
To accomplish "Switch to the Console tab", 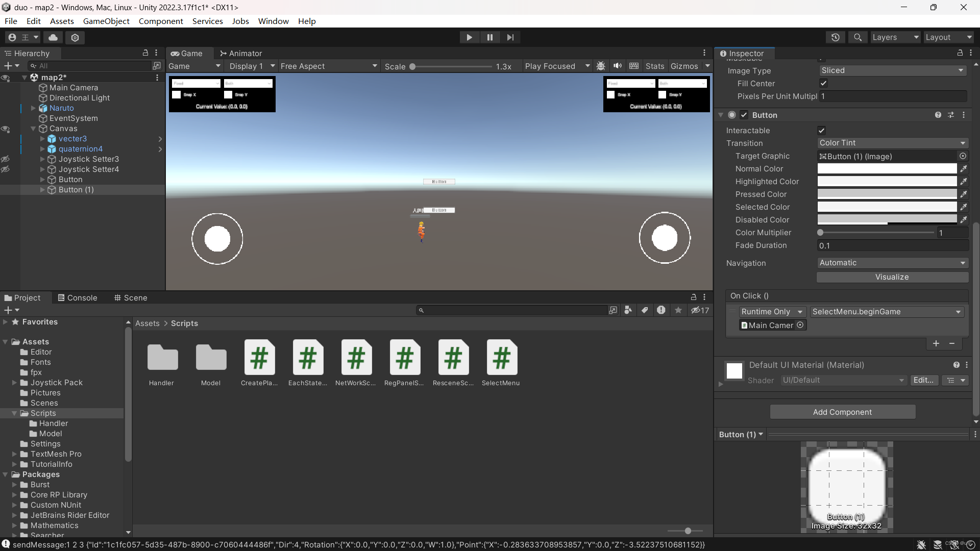I will click(78, 298).
